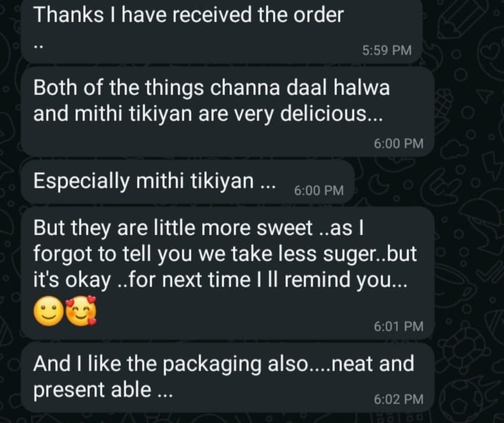
Task: Click the two dots under the first message
Action: 39,47
